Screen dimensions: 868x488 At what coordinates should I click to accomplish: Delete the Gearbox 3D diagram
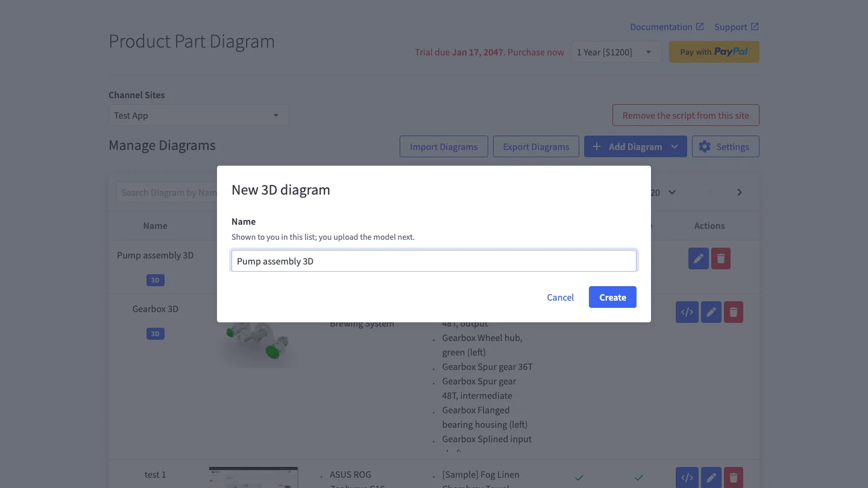734,312
